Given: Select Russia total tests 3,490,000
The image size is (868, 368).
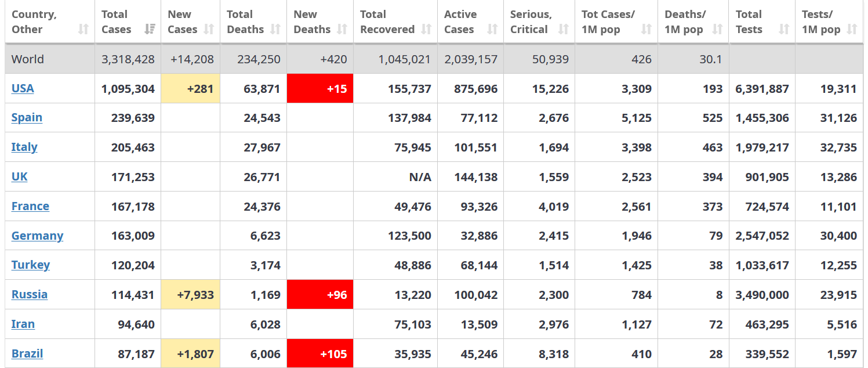Looking at the screenshot, I should click(x=762, y=295).
